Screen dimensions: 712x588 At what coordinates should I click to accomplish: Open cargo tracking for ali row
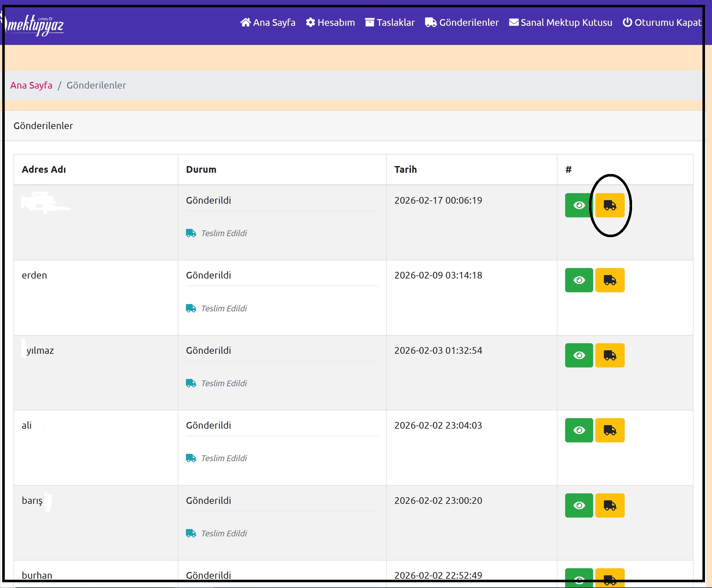pos(610,430)
